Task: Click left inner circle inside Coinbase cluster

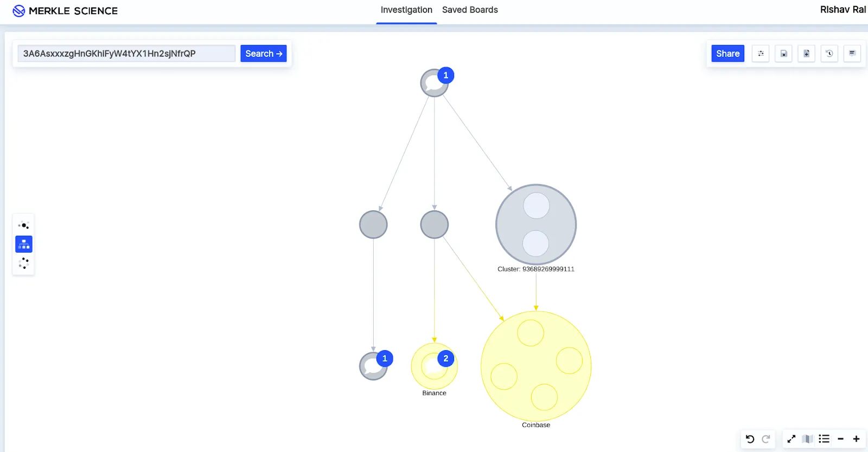Action: (504, 376)
